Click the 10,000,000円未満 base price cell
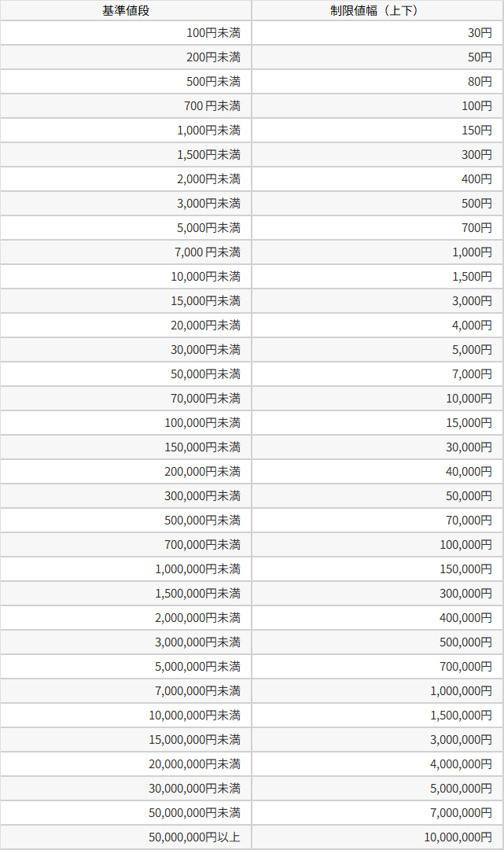The width and height of the screenshot is (504, 850). 194,716
